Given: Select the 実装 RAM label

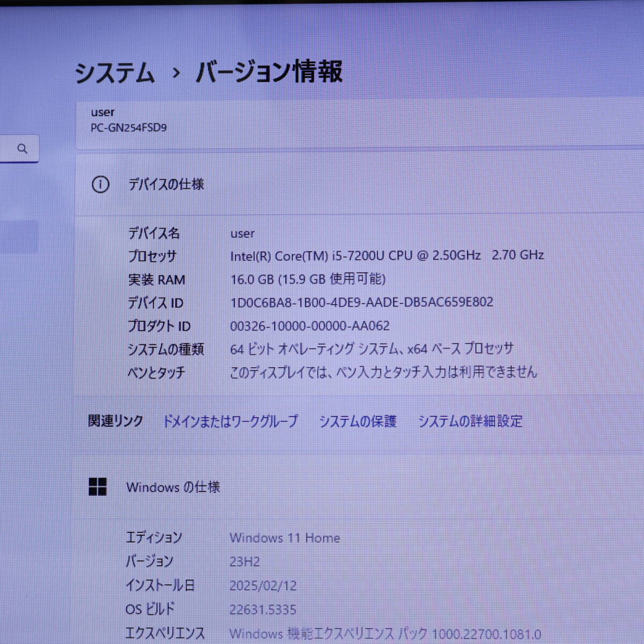Looking at the screenshot, I should pyautogui.click(x=156, y=280).
